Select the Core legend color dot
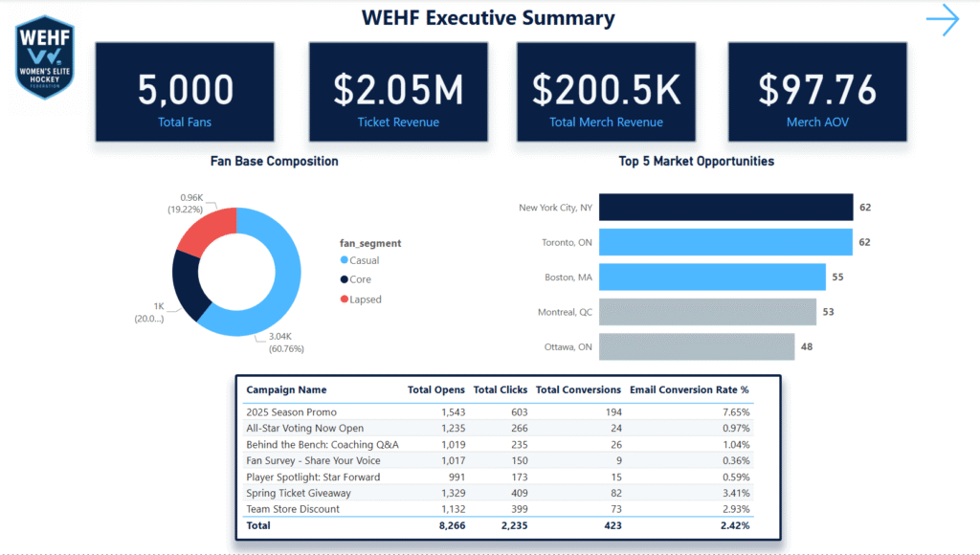Screen dimensions: 980x555 click(344, 279)
